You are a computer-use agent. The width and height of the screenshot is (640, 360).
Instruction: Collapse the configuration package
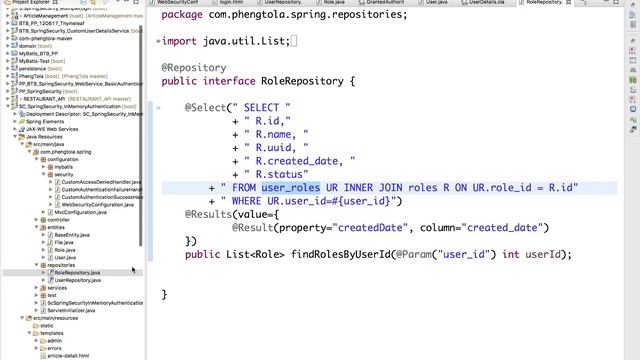click(x=37, y=159)
